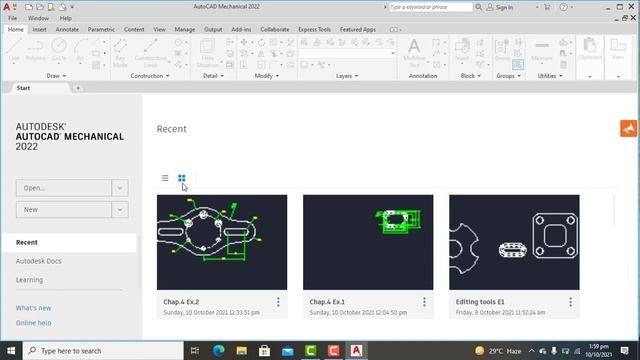Open the Help menu
Viewport: 640px width, 360px height.
[x=65, y=18]
